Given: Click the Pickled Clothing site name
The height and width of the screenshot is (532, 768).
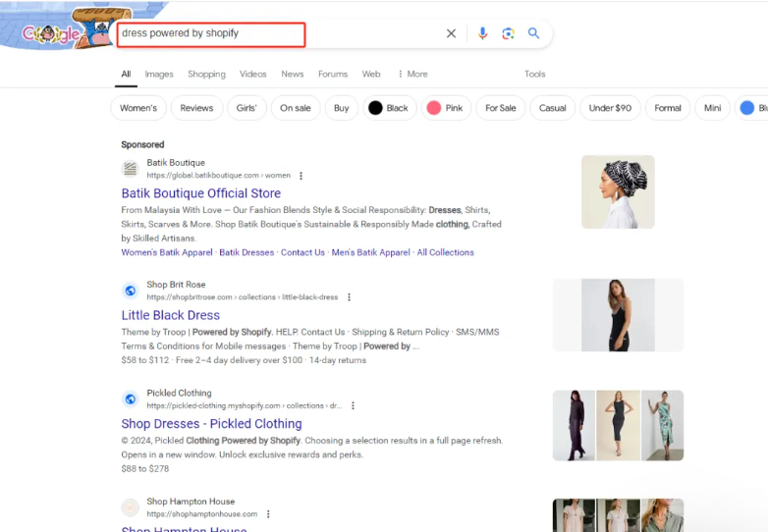Looking at the screenshot, I should tap(180, 393).
